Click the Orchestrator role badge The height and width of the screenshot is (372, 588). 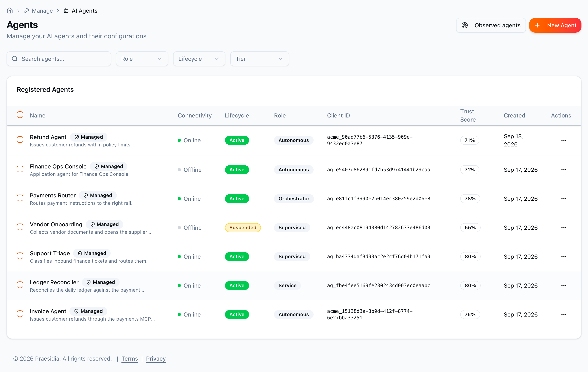coord(294,199)
